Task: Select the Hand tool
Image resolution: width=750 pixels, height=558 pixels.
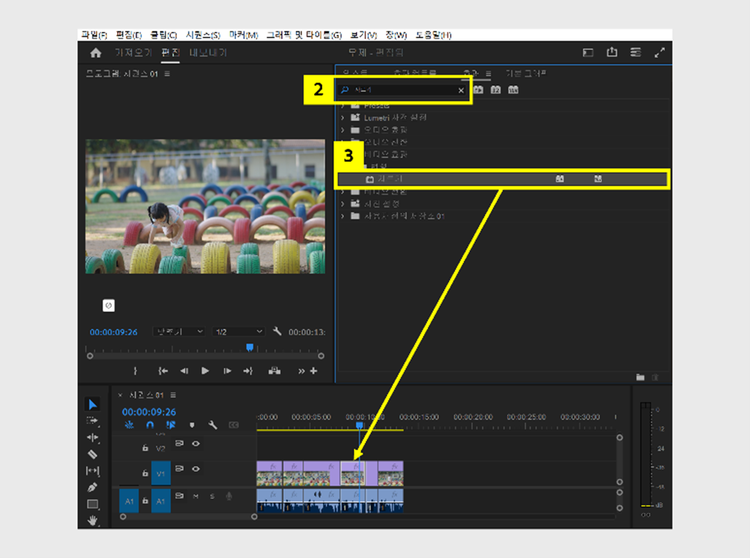Action: pyautogui.click(x=92, y=520)
